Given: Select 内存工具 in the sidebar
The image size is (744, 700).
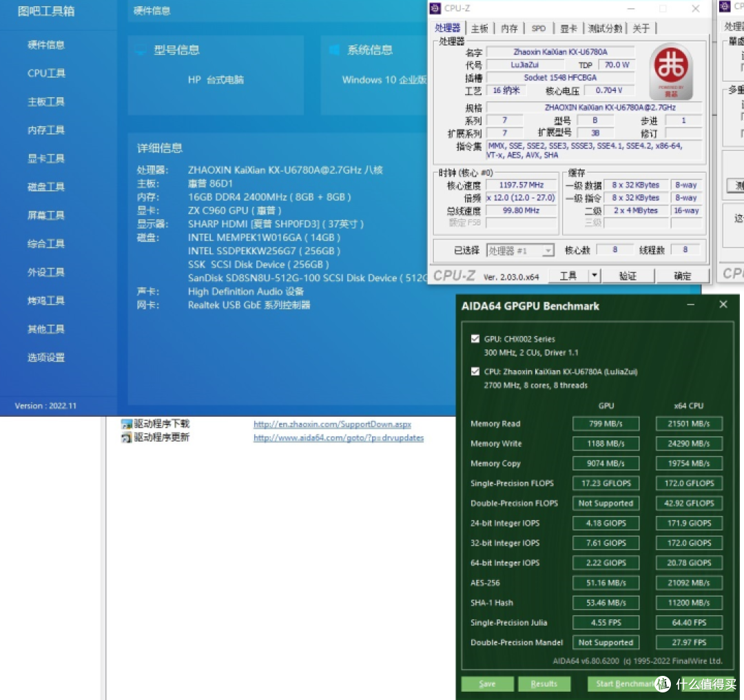Looking at the screenshot, I should pos(46,130).
